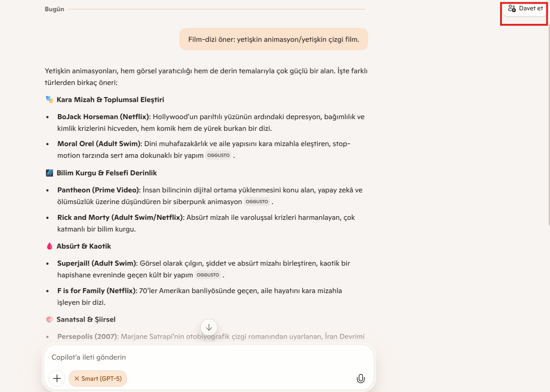Click the Bilim Kurgu heading icon
The height and width of the screenshot is (392, 550).
tap(49, 173)
